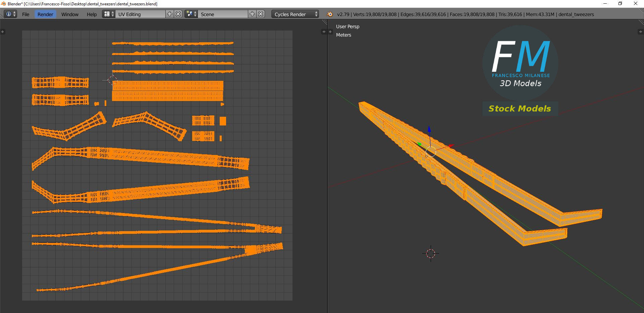
Task: Click the dental_tweezers object name in stats
Action: (x=576, y=14)
